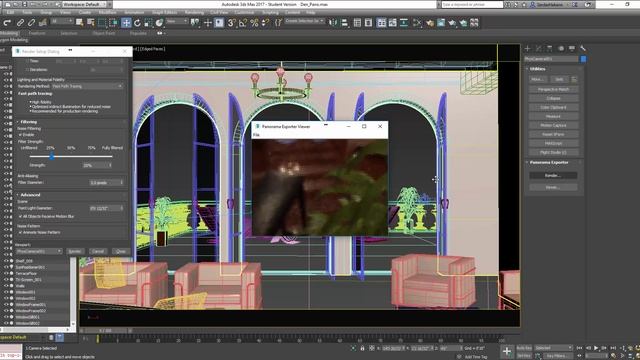The image size is (640, 360).
Task: Activate the Select and Move tool
Action: pyautogui.click(x=126, y=23)
